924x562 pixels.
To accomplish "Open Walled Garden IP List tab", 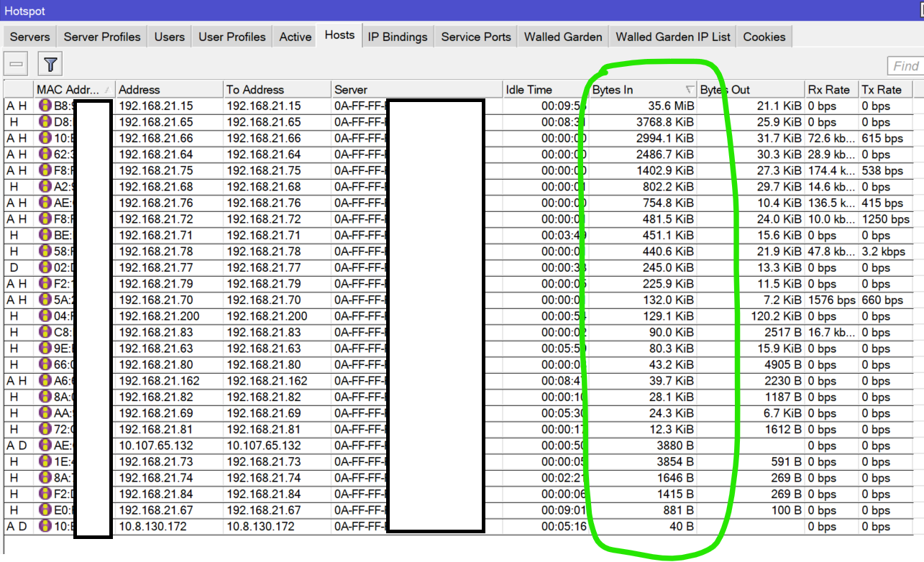I will tap(673, 37).
